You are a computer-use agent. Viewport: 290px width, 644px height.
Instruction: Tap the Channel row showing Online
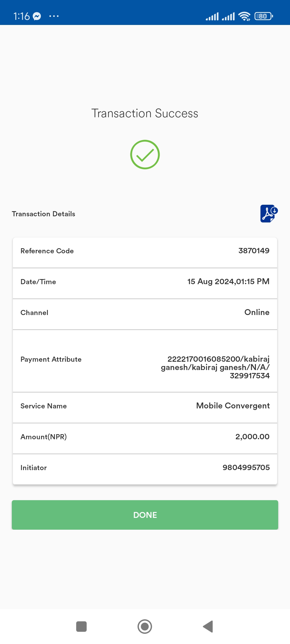click(x=145, y=312)
